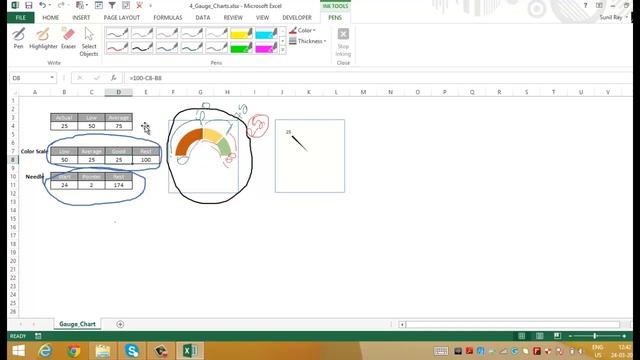Click the Windows Start button
Screen dimensions: 640x360
point(18,351)
